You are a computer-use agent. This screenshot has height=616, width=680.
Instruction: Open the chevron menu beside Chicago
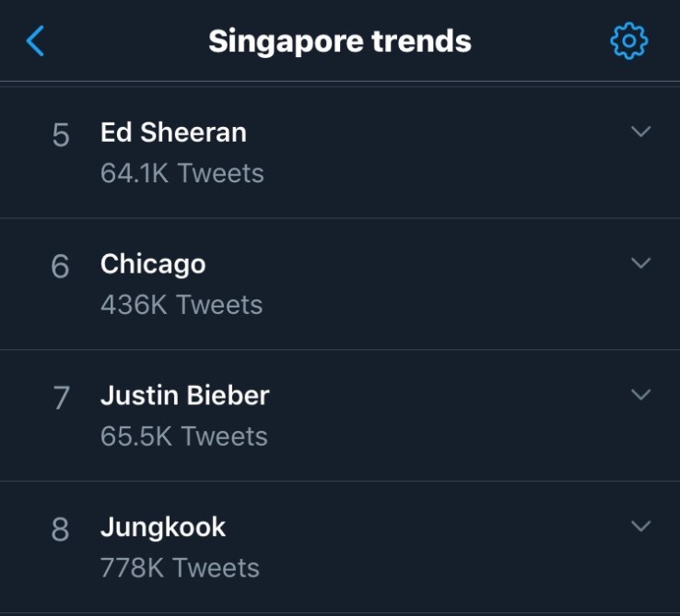640,263
